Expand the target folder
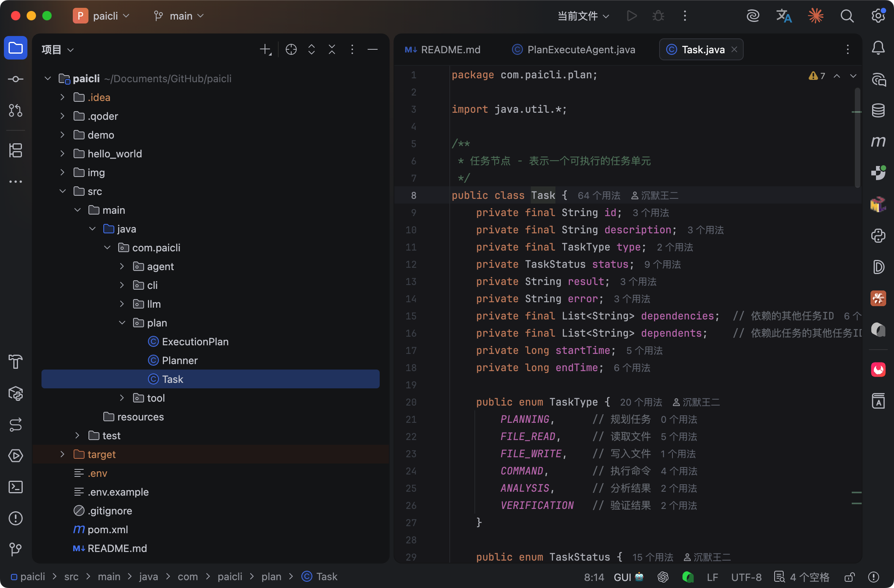The height and width of the screenshot is (588, 894). point(63,454)
